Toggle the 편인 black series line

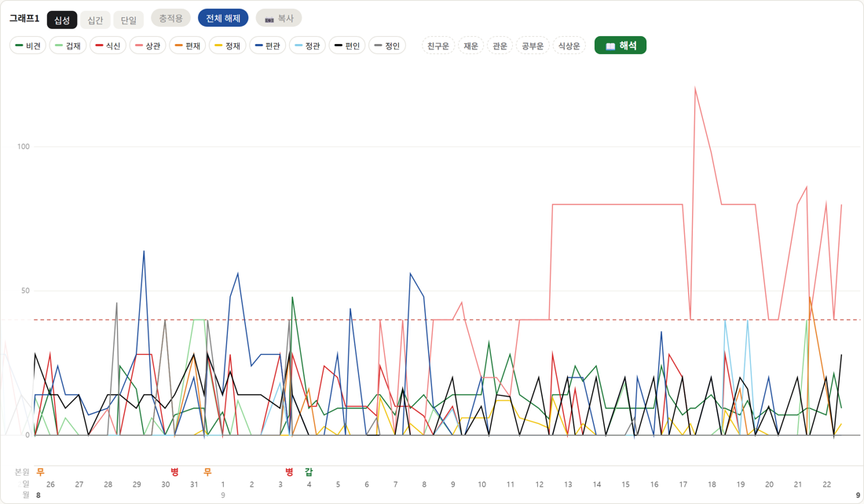click(x=347, y=46)
